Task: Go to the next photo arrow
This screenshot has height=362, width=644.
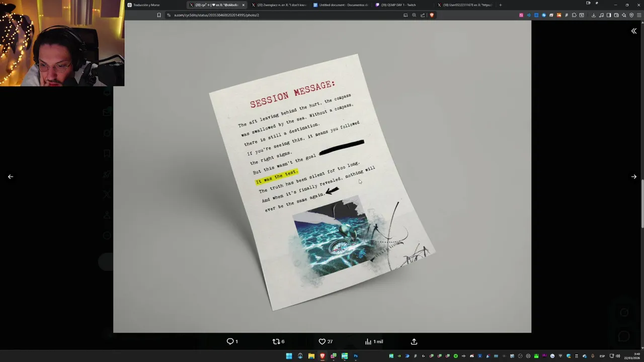Action: click(x=633, y=176)
